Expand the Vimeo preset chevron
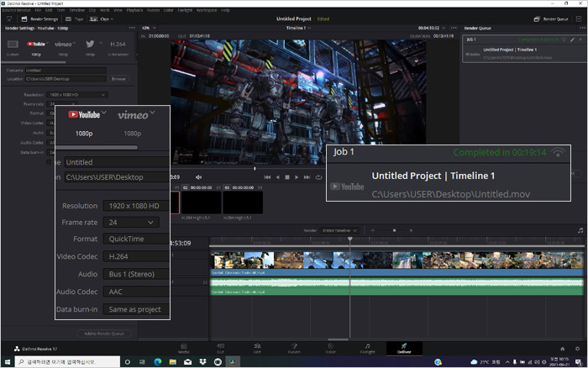This screenshot has width=588, height=368. click(x=74, y=43)
